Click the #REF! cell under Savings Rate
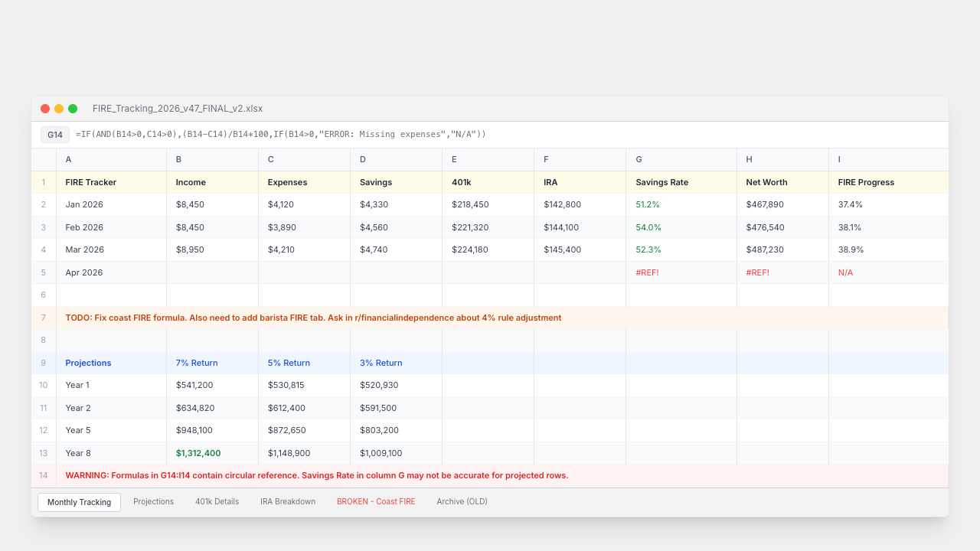This screenshot has height=551, width=980. tap(681, 272)
